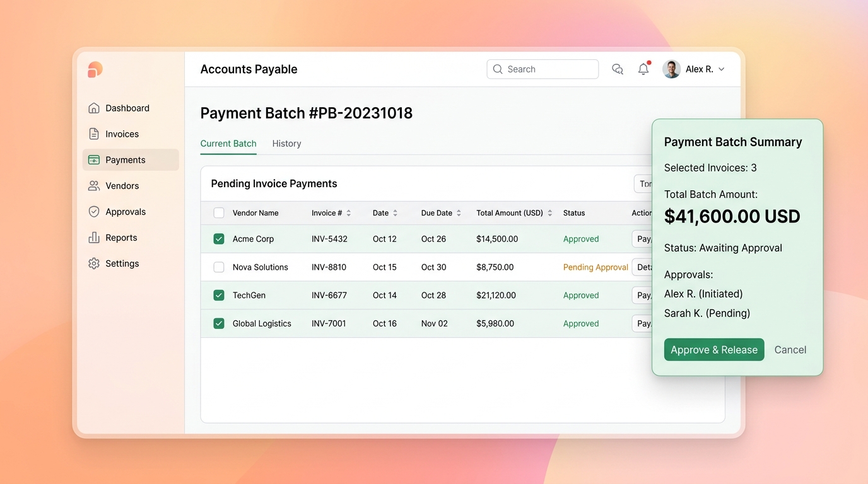
Task: Click the action button in Acme Corp row
Action: pyautogui.click(x=642, y=239)
